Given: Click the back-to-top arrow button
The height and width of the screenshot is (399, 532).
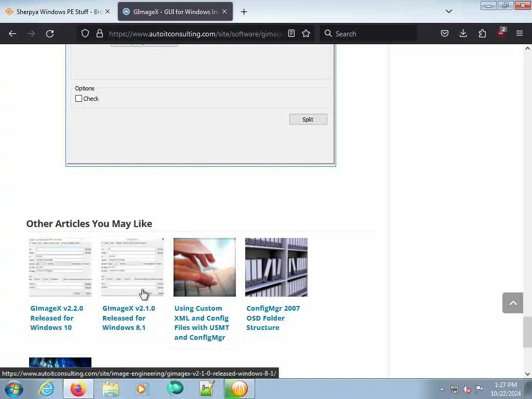Looking at the screenshot, I should click(513, 303).
